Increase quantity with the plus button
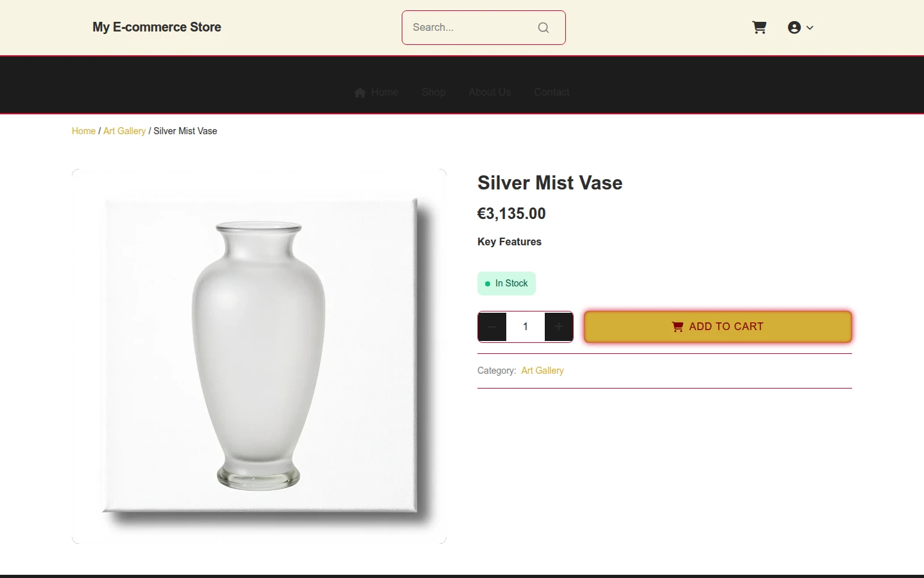This screenshot has width=924, height=578. click(558, 327)
